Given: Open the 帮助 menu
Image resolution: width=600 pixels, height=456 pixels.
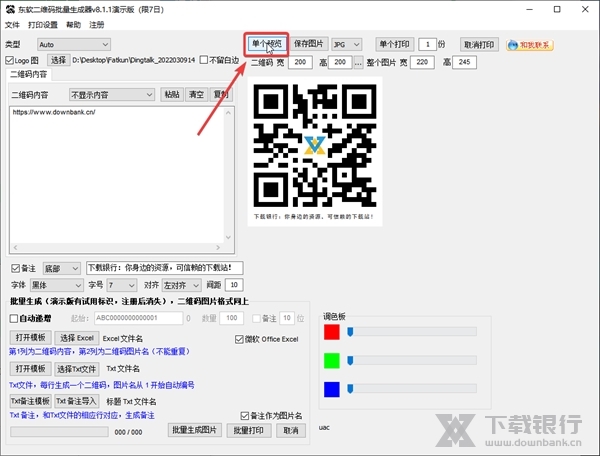Looking at the screenshot, I should (x=73, y=24).
